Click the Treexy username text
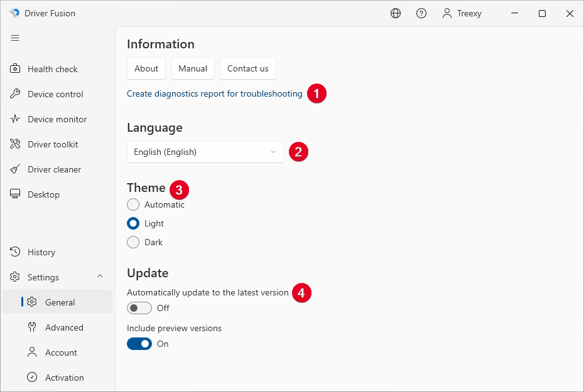The image size is (584, 392). tap(469, 13)
